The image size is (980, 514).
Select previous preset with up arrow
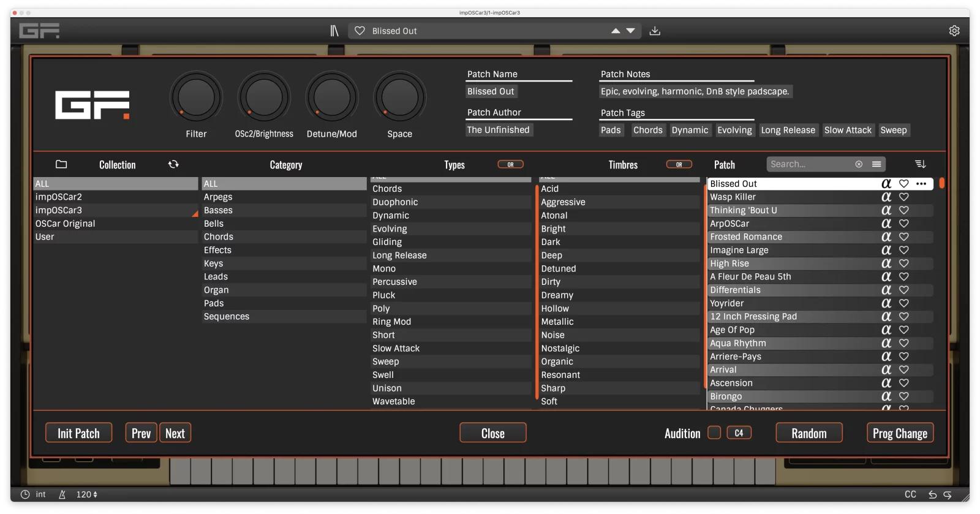(616, 31)
